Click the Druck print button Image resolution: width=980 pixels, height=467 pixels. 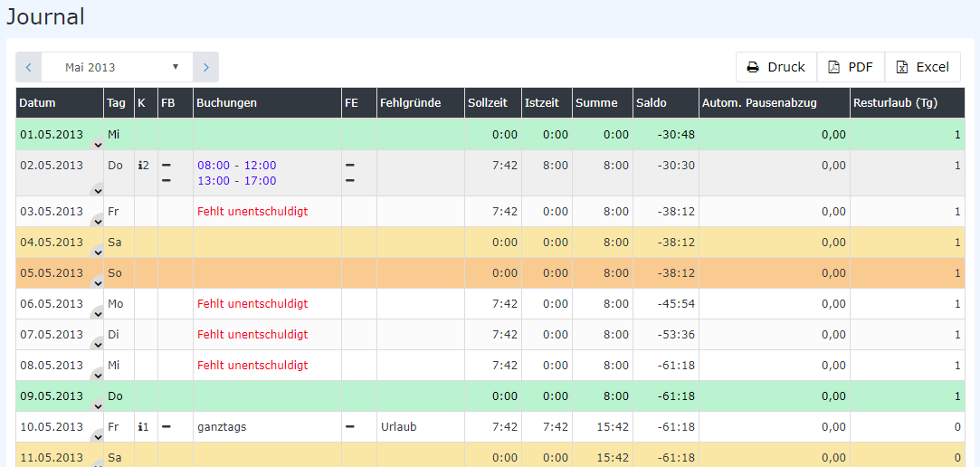pos(775,67)
